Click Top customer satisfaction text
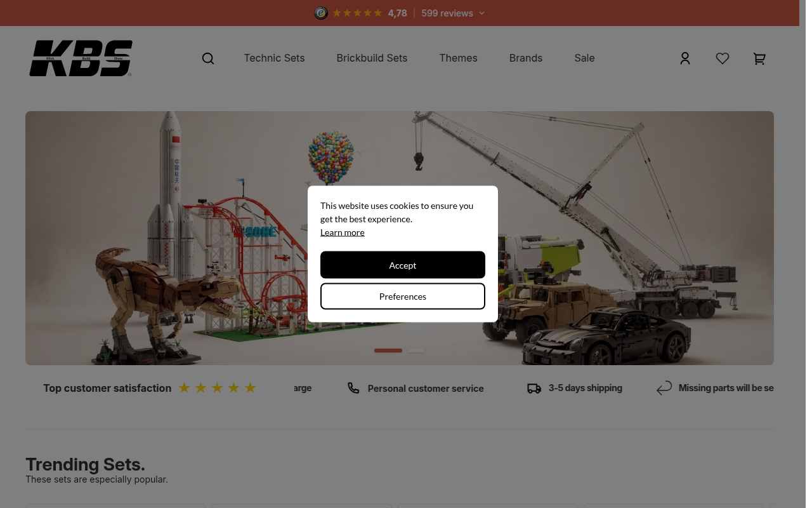 click(x=107, y=388)
